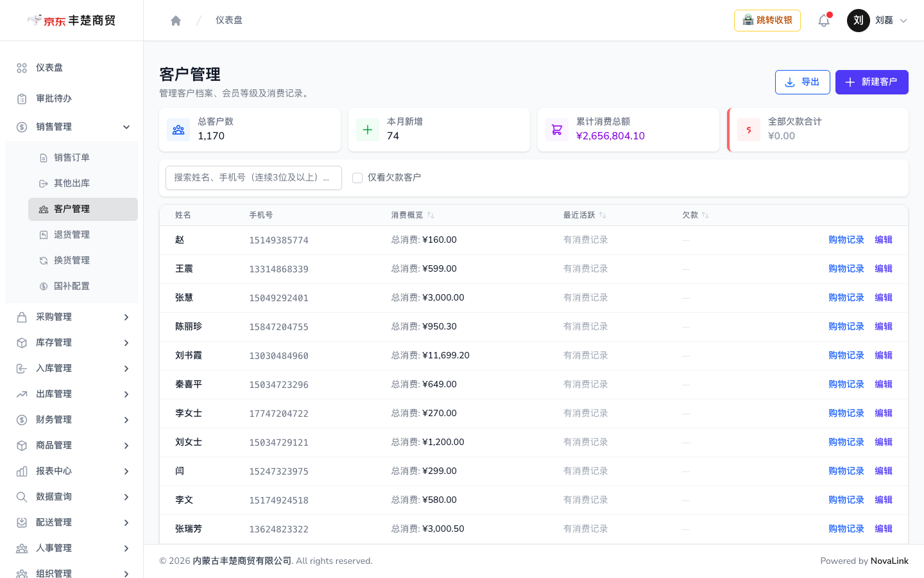Sort by the 最近活跃 column arrows
Screen dimensions: 924x578
[603, 215]
